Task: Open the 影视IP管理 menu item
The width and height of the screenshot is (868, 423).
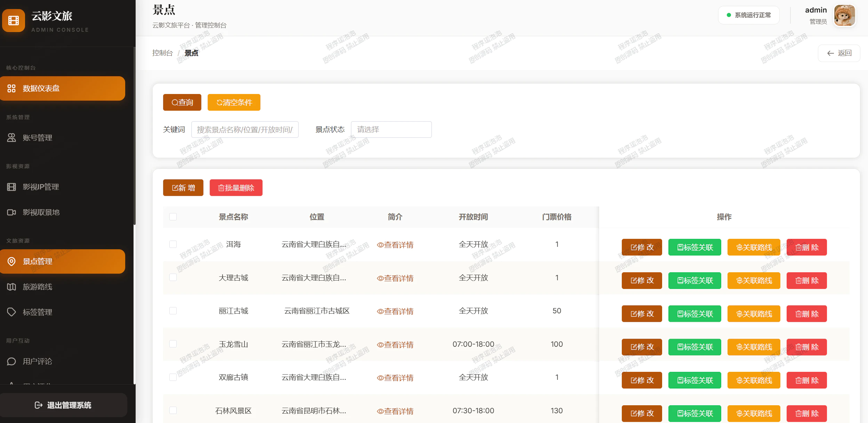Action: coord(63,187)
